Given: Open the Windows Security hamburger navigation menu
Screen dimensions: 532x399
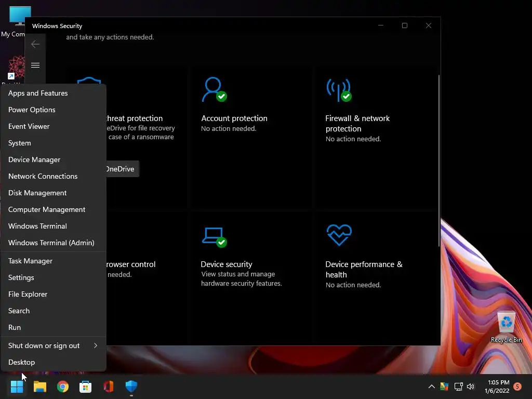Looking at the screenshot, I should tap(35, 65).
